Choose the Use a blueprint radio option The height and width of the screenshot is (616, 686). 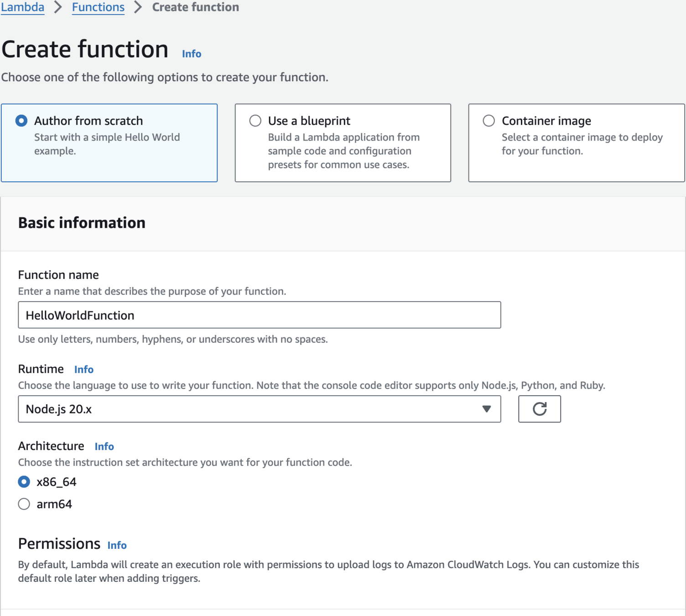point(255,121)
